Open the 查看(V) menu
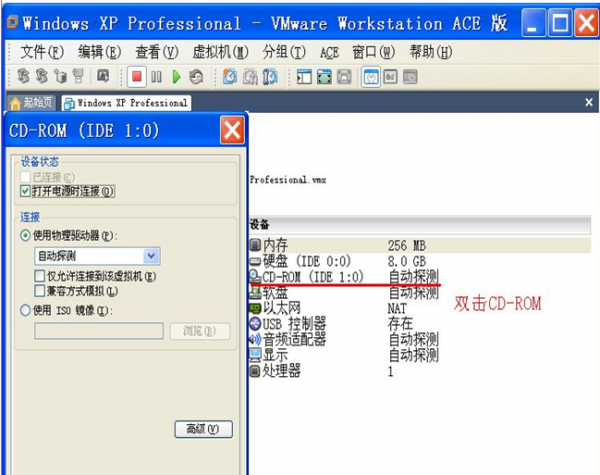This screenshot has width=600, height=475. 157,52
